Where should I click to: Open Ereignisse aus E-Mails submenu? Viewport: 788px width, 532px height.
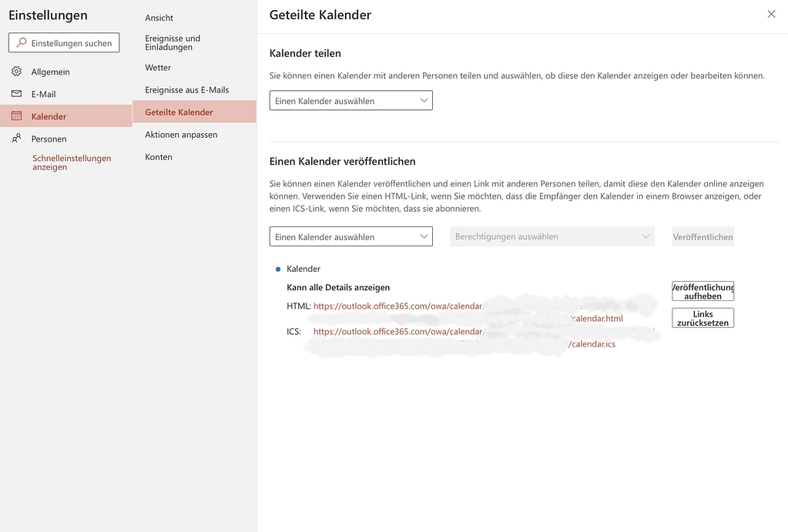tap(194, 90)
